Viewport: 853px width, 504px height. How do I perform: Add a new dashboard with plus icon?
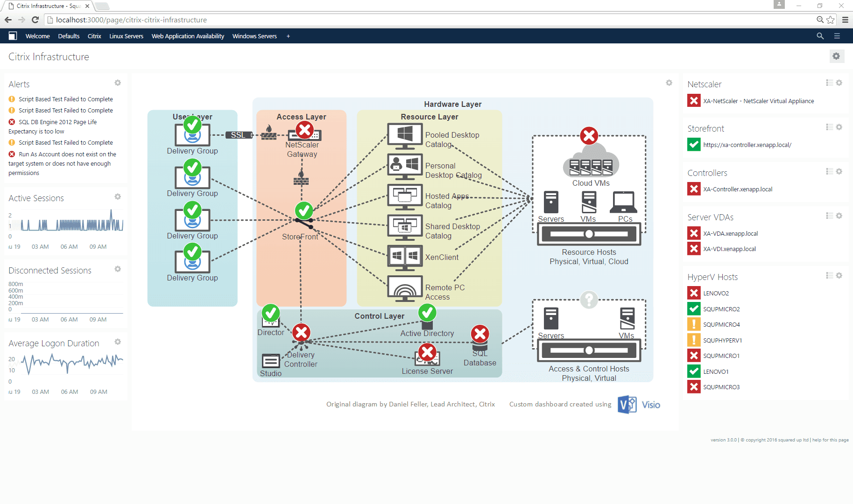288,36
